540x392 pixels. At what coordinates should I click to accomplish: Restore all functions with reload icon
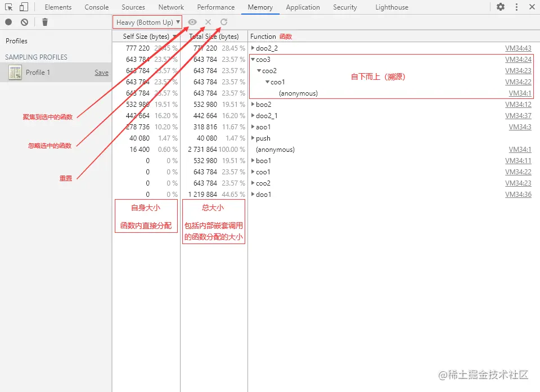(224, 22)
